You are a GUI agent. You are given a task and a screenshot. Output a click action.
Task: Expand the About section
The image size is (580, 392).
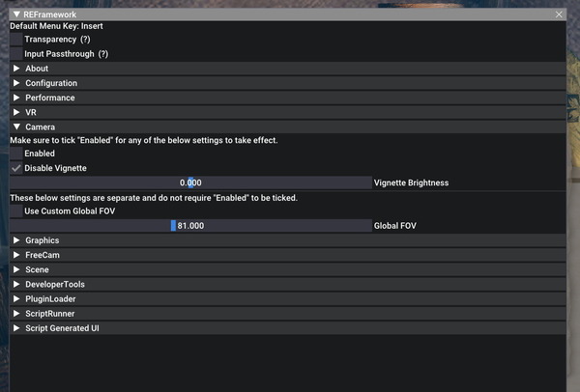[288, 69]
